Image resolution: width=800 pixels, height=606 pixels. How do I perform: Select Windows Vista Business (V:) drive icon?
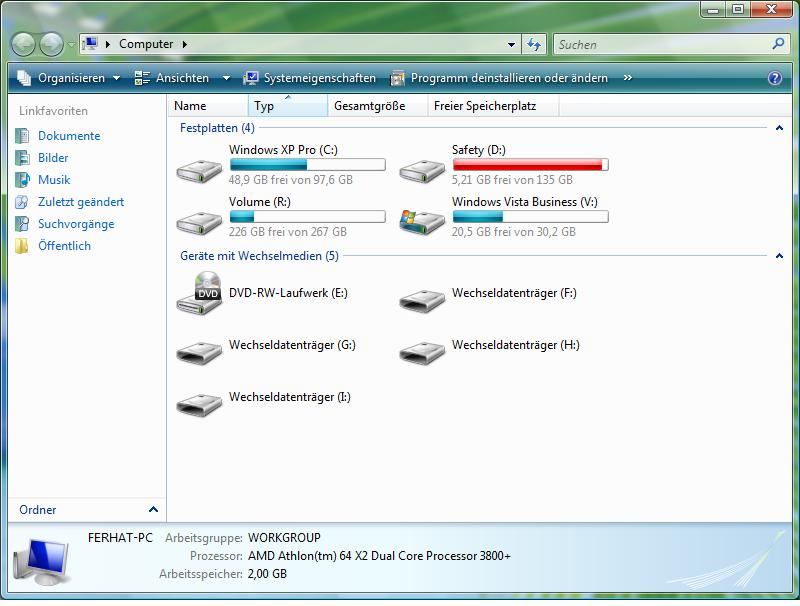(x=422, y=222)
